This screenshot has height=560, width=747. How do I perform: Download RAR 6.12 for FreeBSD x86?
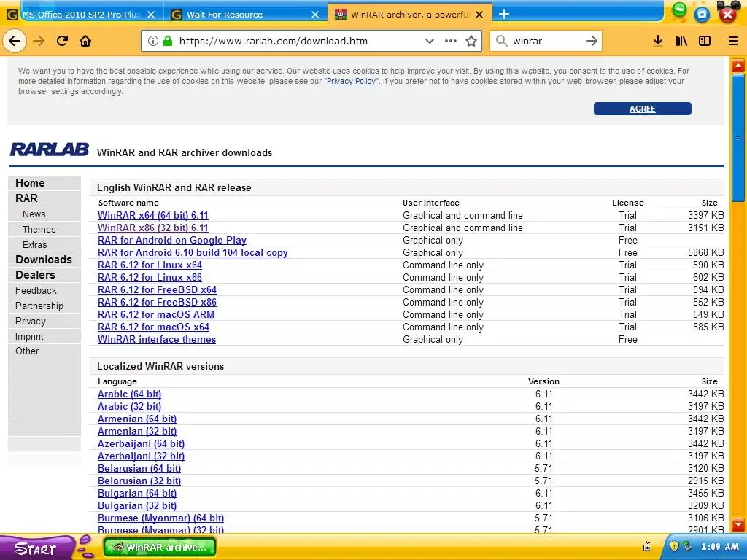point(158,302)
